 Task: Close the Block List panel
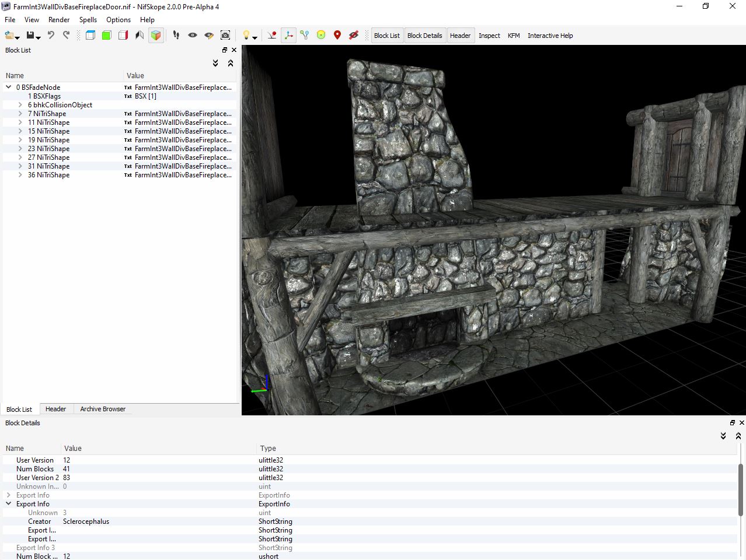pyautogui.click(x=234, y=50)
